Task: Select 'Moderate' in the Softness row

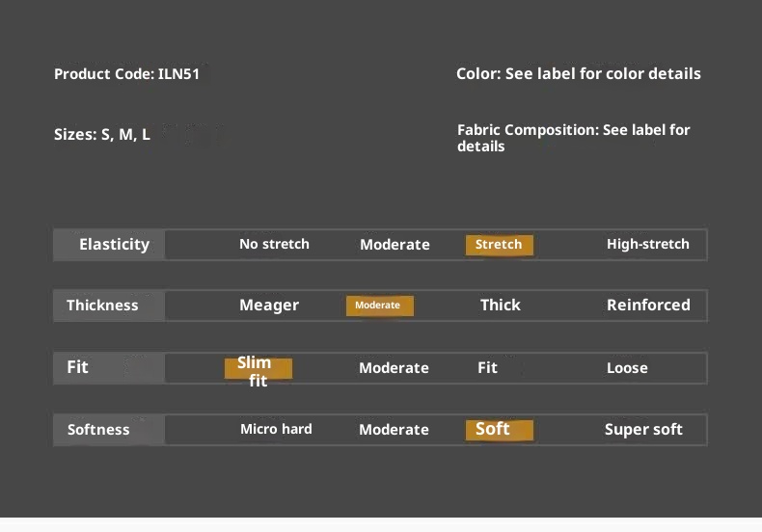Action: click(x=394, y=430)
